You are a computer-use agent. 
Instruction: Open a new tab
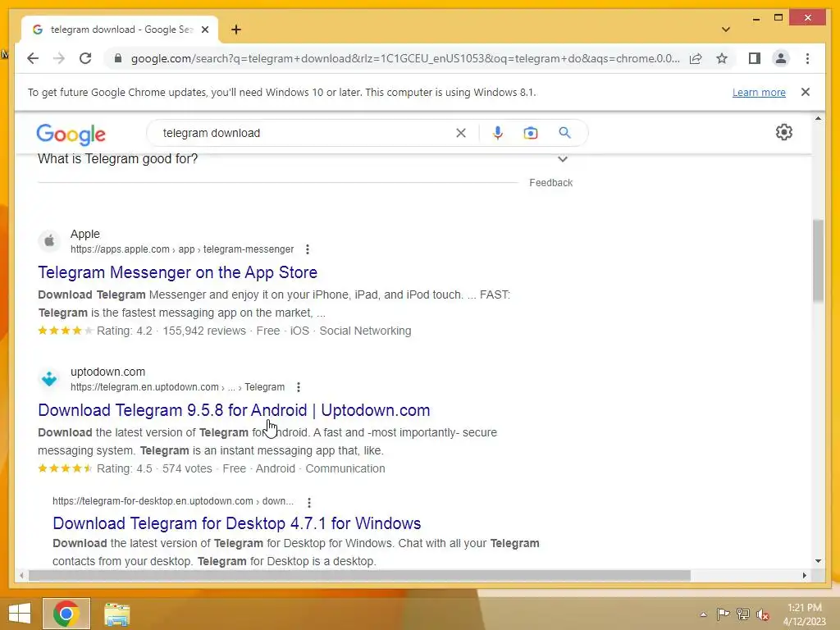coord(236,30)
